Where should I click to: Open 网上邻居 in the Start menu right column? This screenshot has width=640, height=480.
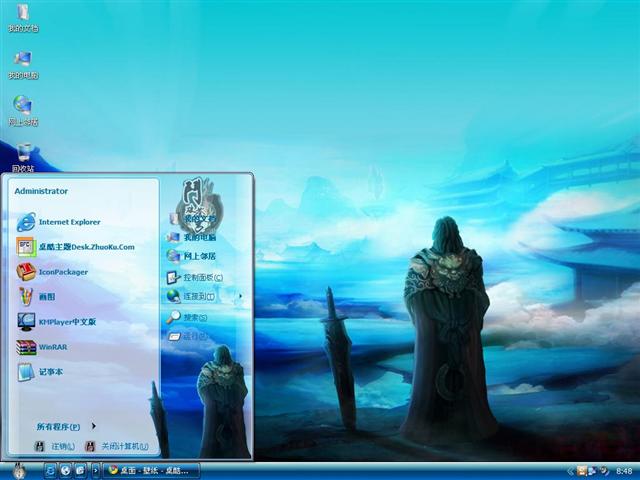pyautogui.click(x=191, y=256)
